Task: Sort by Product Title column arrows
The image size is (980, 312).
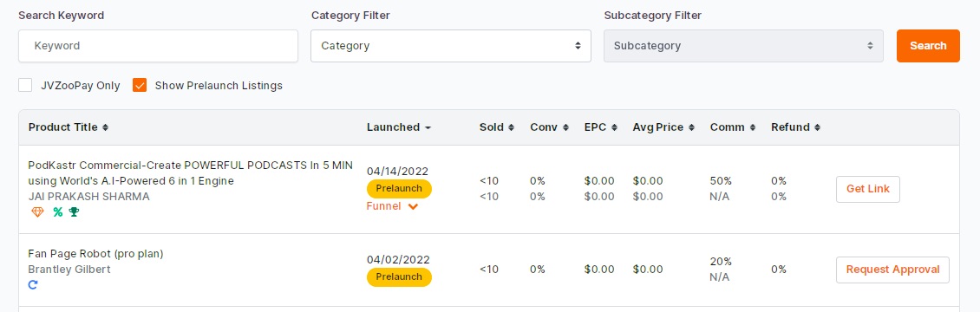Action: point(105,127)
